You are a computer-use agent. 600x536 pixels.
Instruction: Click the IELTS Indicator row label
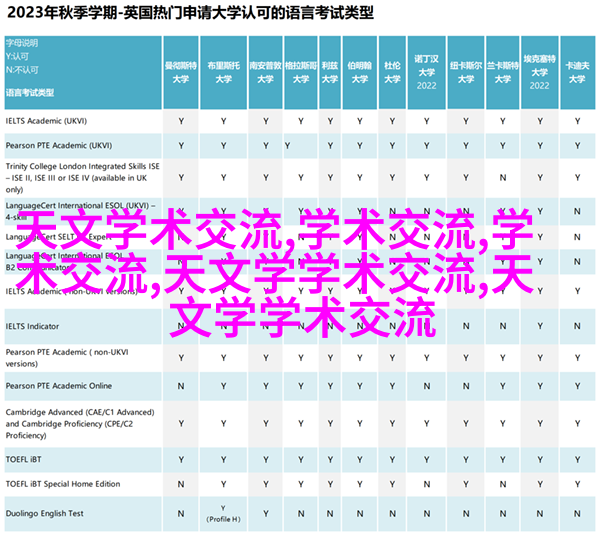click(32, 326)
